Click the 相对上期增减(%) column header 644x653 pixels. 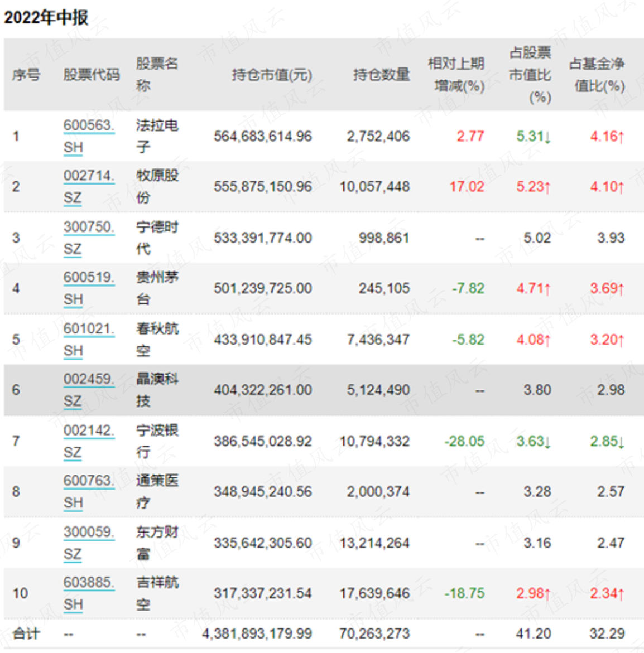[x=457, y=75]
